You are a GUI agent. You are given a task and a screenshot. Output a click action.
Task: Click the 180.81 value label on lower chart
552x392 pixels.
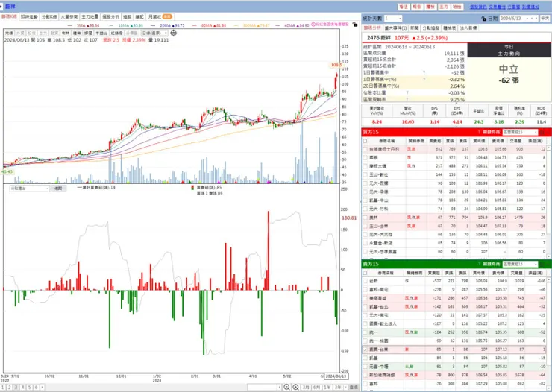pyautogui.click(x=349, y=218)
